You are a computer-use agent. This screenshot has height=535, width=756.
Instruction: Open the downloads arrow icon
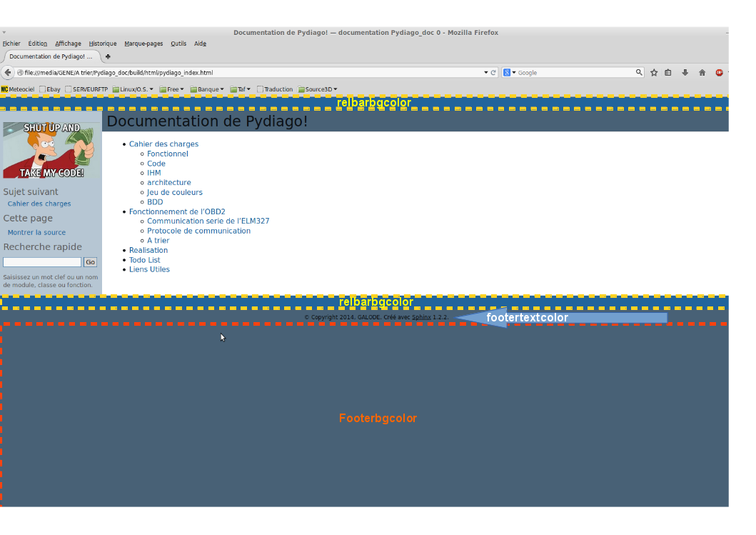(685, 72)
